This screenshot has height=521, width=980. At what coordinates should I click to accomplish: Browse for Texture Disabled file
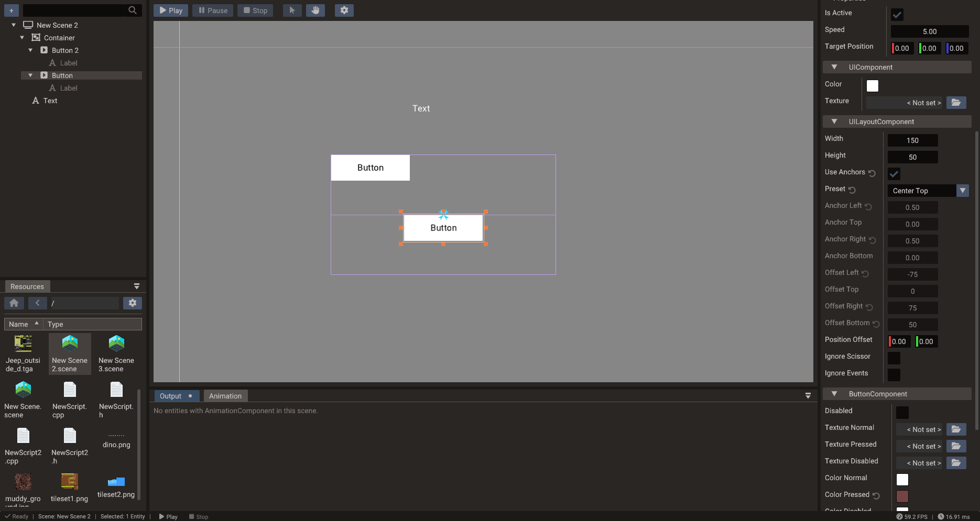pos(956,463)
